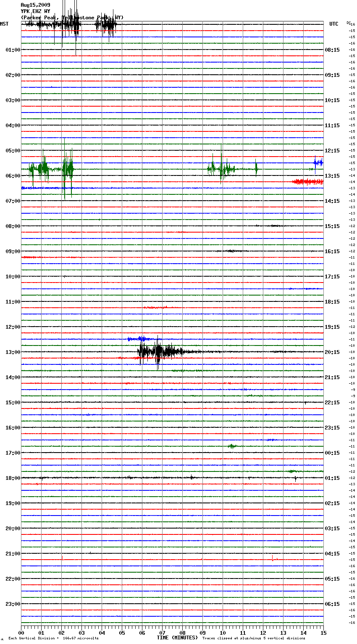The height and width of the screenshot is (644, 357).
Task: Click the Parker Peak, Yellowstone Park location title
Action: [x=72, y=18]
